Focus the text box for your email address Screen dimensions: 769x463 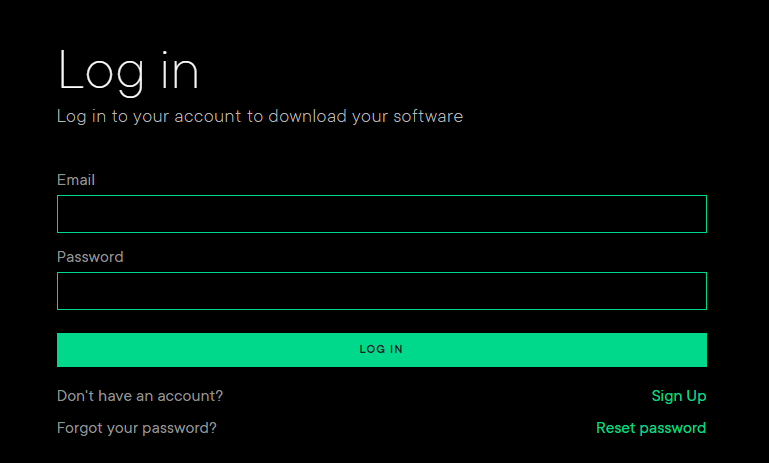381,214
